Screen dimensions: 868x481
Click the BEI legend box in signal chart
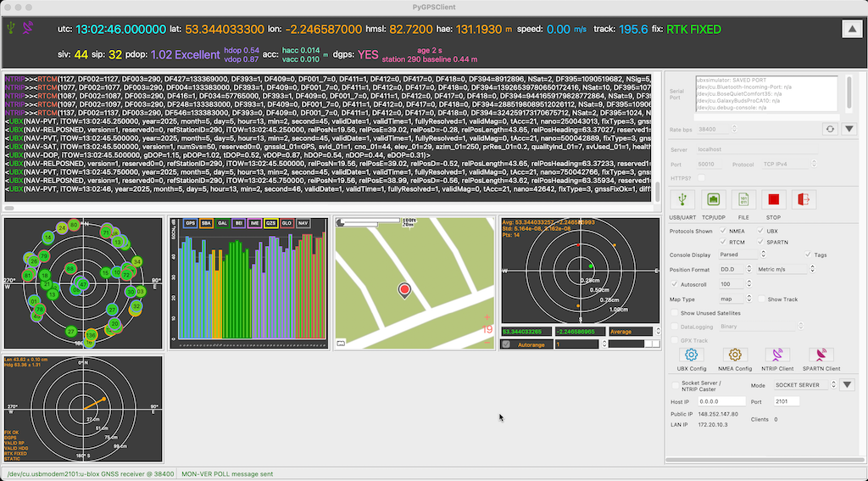[238, 223]
